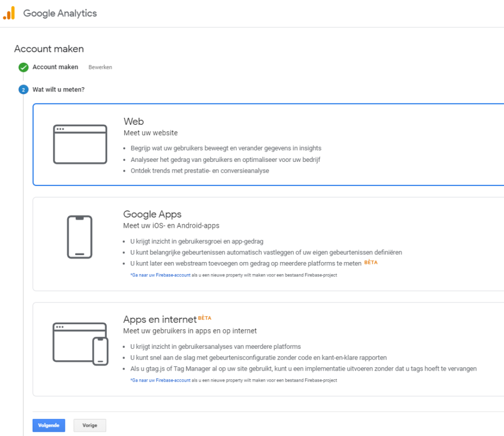Click 'Meet uw iOS- en Android-apps' subtitle
504x436 pixels.
(x=171, y=226)
